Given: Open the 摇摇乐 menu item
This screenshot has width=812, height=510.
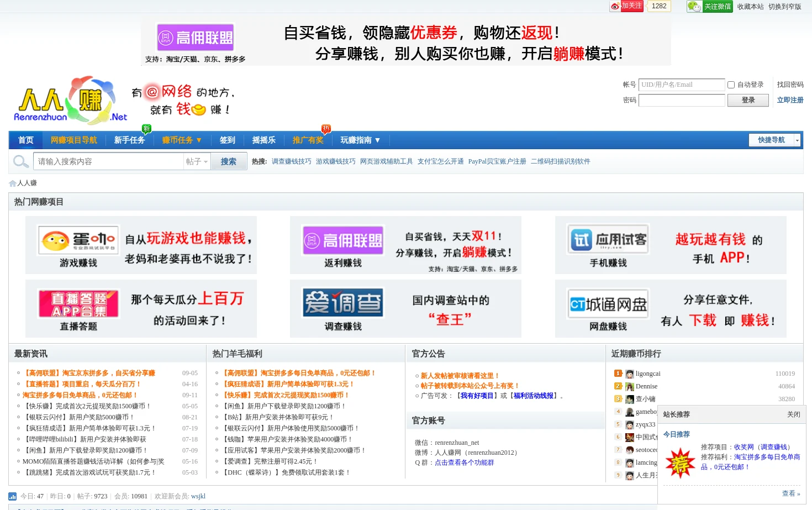Looking at the screenshot, I should click(x=263, y=140).
